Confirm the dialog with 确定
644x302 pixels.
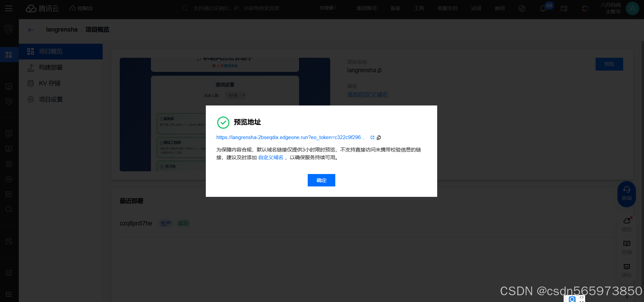coord(321,180)
